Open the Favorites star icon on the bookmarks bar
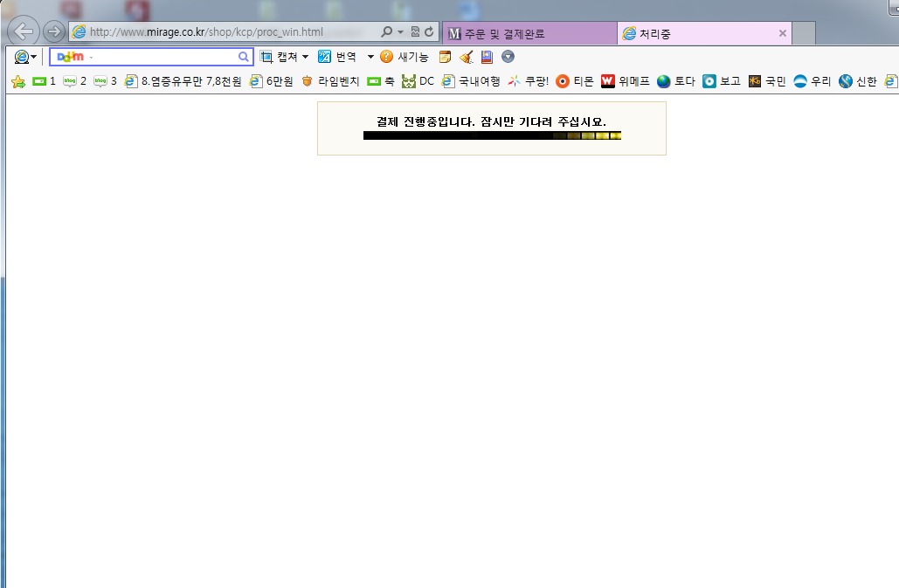Screen dimensions: 899x588 [17, 81]
